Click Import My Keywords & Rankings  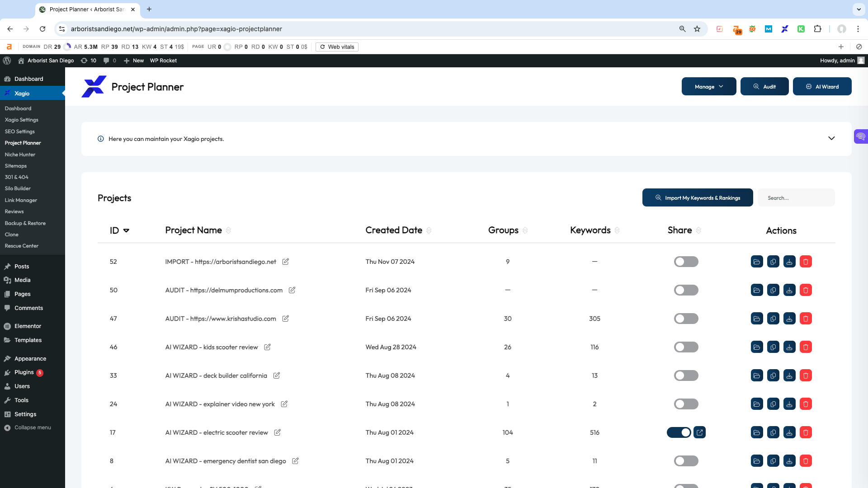698,197
